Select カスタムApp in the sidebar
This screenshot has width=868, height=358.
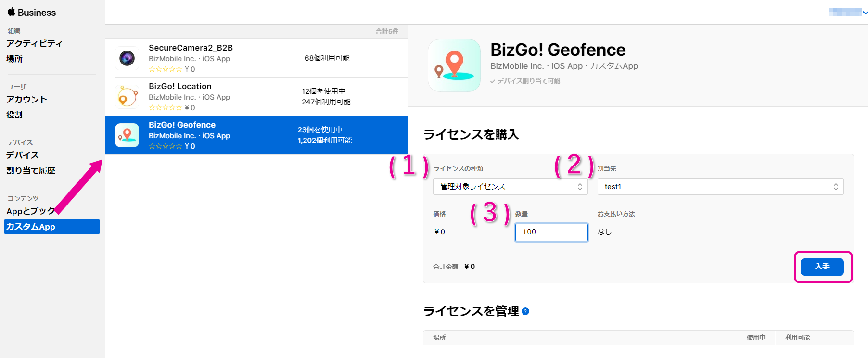51,227
